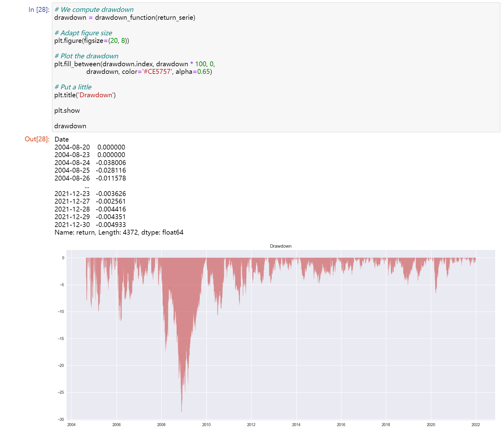Click the 'Date' output header
This screenshot has width=504, height=437.
pyautogui.click(x=62, y=139)
